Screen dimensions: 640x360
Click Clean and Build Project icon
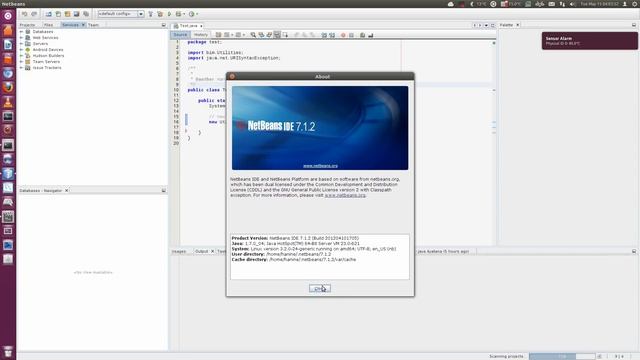pos(160,14)
